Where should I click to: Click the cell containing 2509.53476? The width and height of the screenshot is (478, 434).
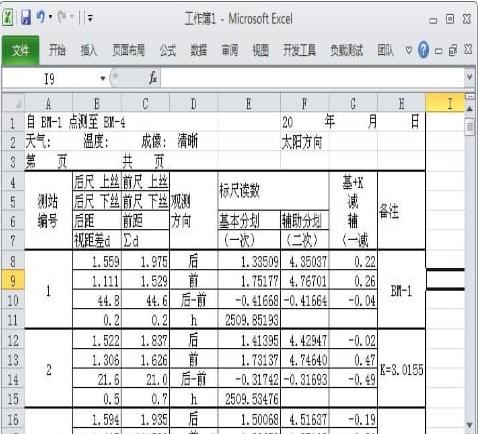click(249, 398)
